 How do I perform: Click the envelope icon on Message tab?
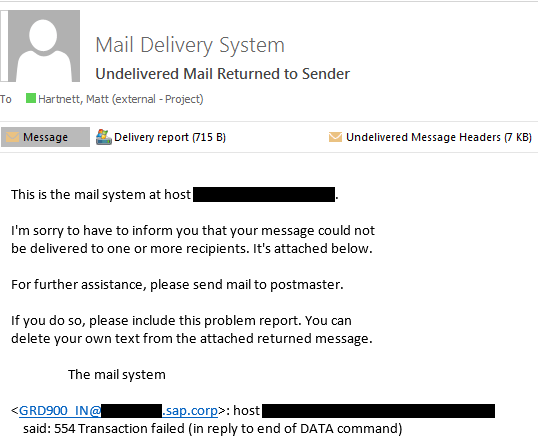13,137
